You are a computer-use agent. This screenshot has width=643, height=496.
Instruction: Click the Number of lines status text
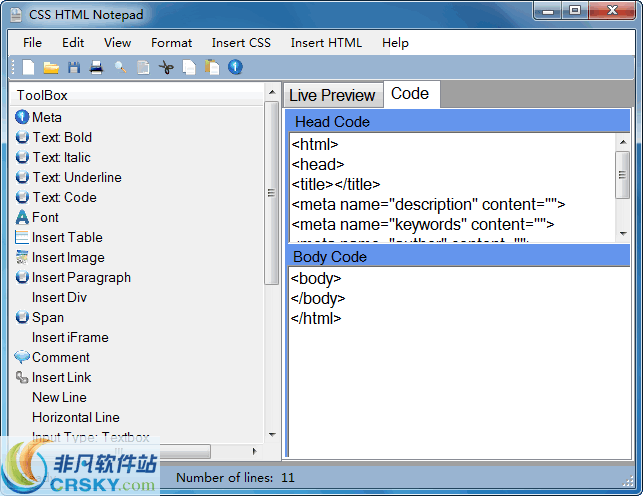(x=235, y=478)
